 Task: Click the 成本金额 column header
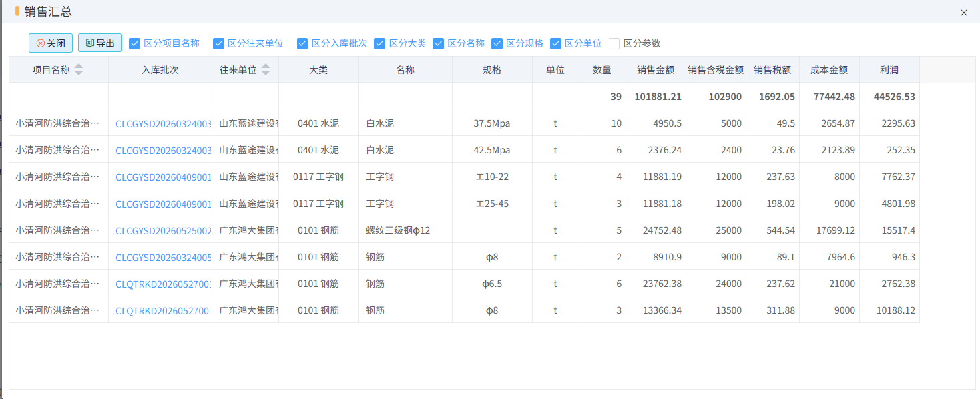829,70
